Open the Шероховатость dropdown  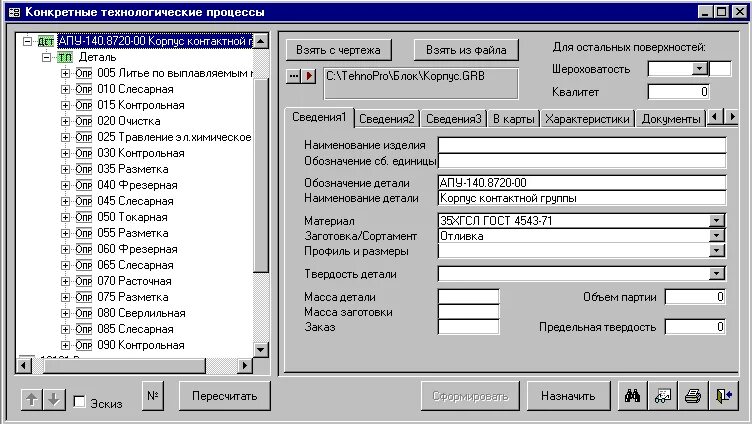pyautogui.click(x=700, y=69)
